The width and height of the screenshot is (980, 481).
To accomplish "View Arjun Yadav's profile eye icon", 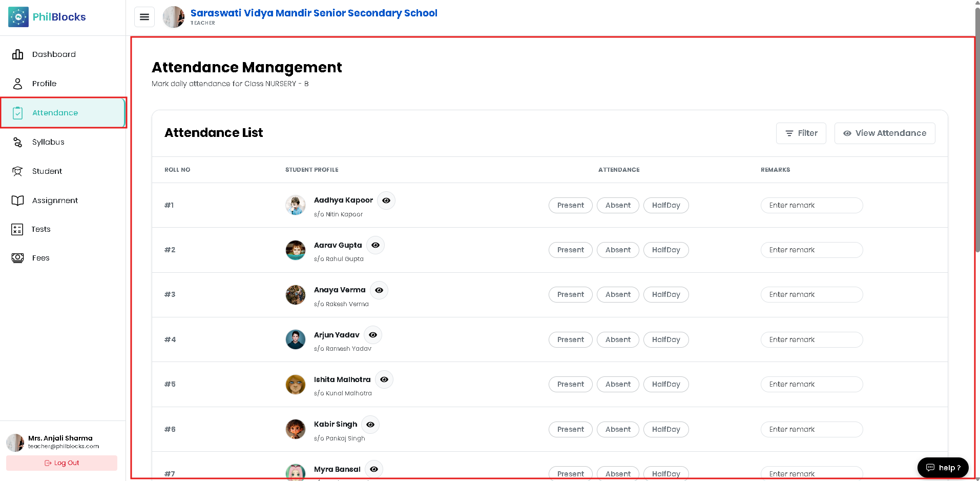I will pyautogui.click(x=373, y=335).
